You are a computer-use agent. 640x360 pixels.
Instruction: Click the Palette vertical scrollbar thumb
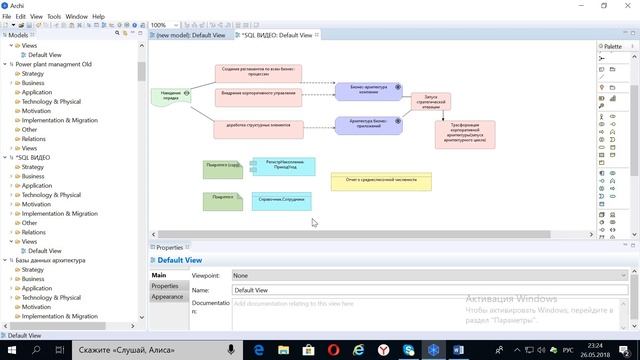tap(634, 131)
